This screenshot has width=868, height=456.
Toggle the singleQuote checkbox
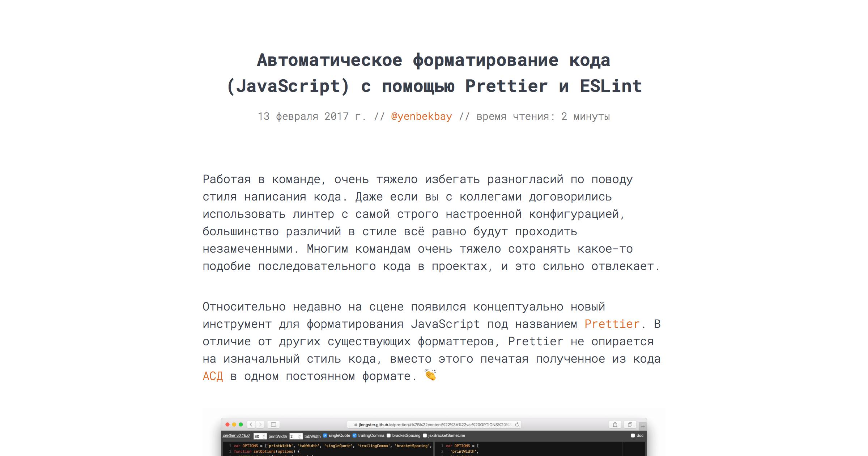click(325, 436)
